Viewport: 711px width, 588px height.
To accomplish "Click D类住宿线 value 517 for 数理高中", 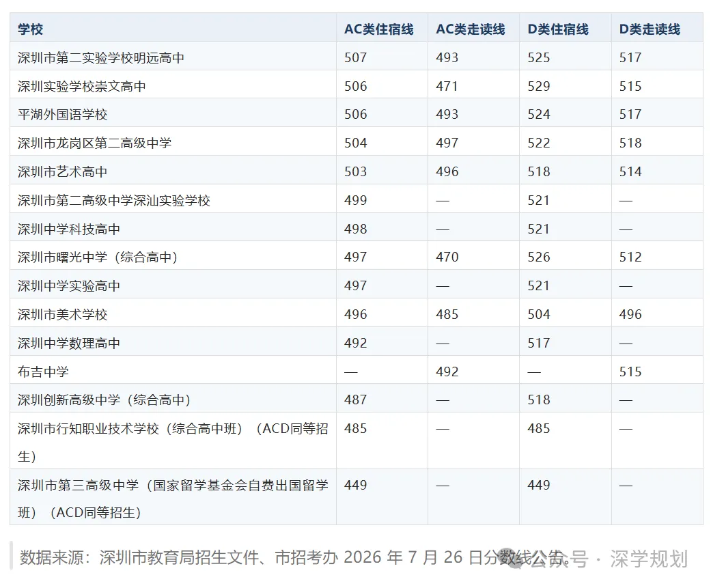I will tap(539, 343).
